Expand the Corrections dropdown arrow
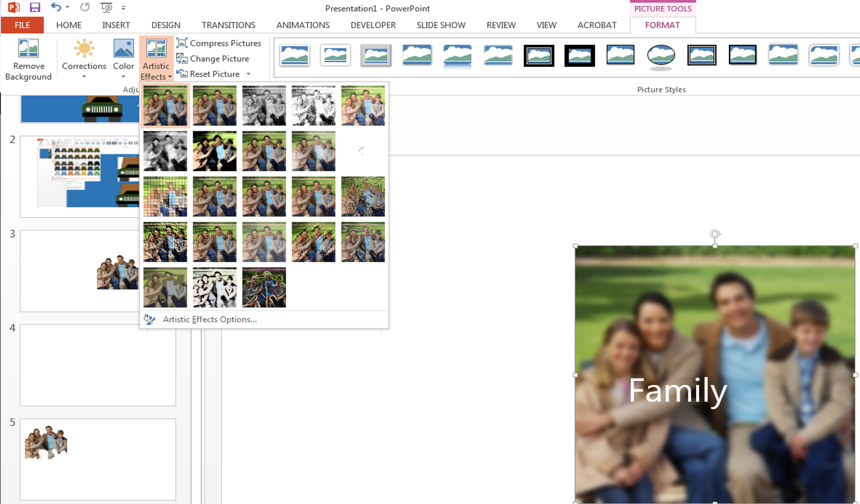The height and width of the screenshot is (504, 860). (x=84, y=77)
